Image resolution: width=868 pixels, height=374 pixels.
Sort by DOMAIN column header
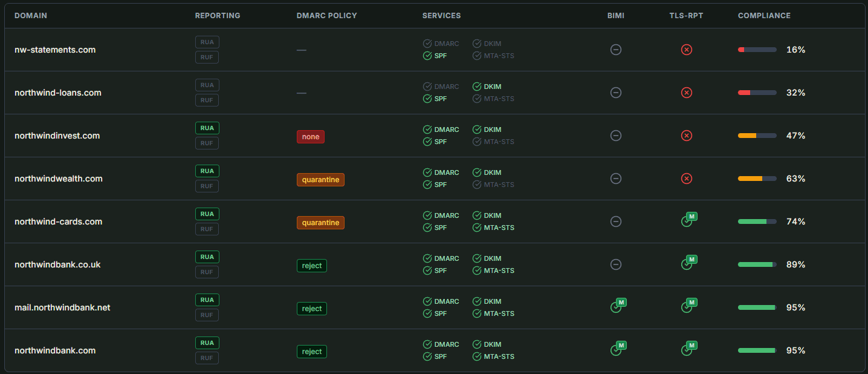coord(31,16)
